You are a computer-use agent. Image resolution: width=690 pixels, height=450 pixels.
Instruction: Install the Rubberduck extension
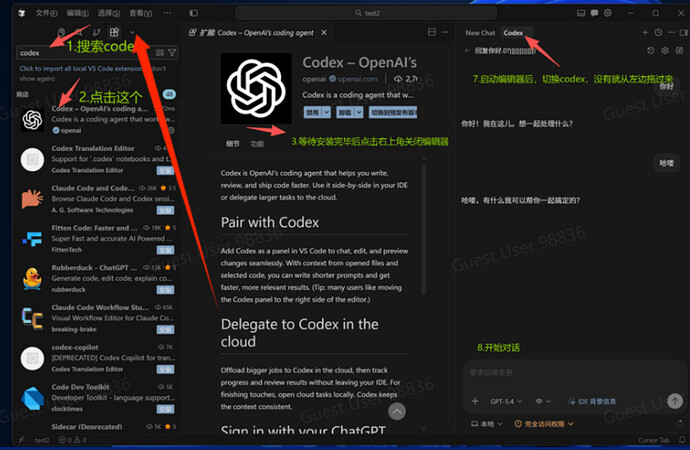click(165, 290)
